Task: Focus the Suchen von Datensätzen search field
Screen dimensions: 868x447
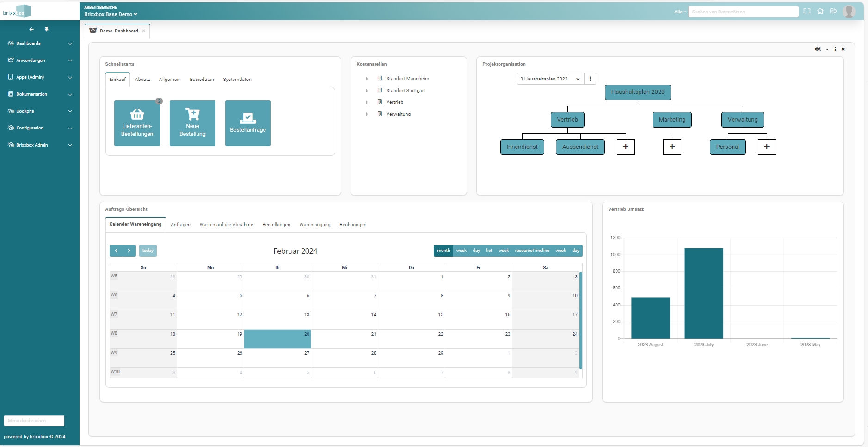Action: [744, 12]
